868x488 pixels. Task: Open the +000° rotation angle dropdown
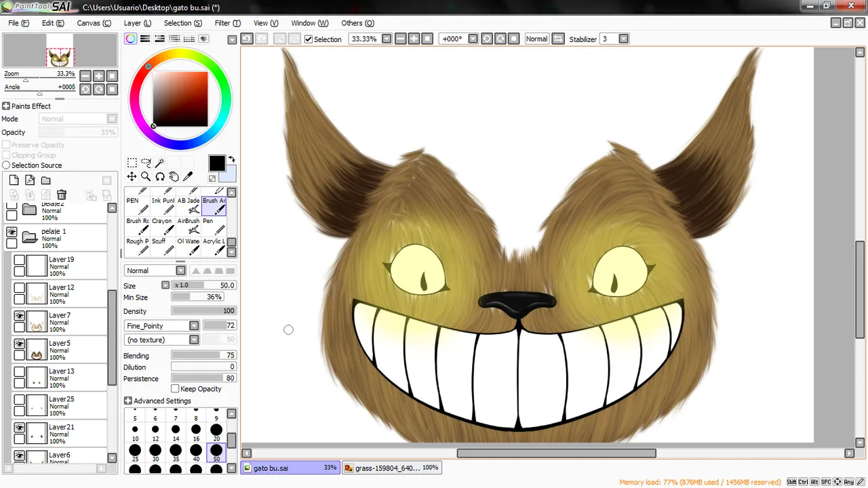tap(473, 39)
